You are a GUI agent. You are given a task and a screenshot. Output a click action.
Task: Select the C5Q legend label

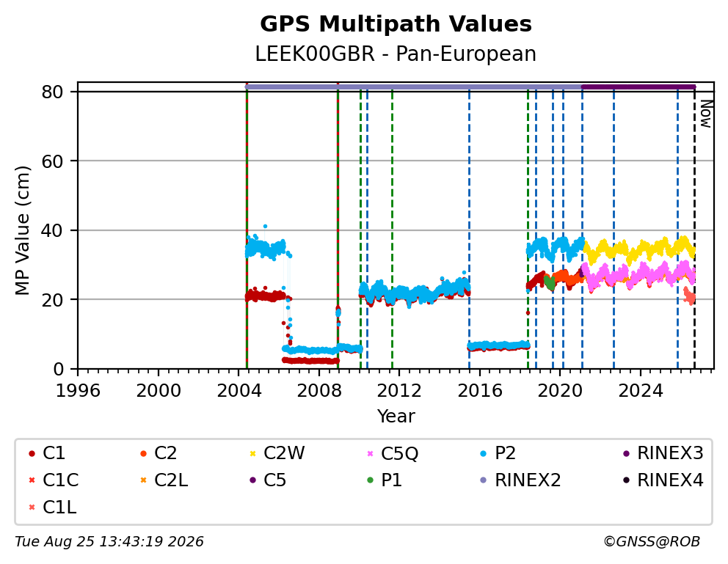pos(399,453)
